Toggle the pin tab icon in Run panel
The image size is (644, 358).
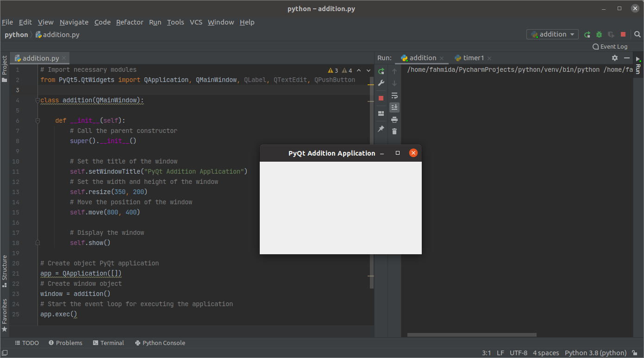pyautogui.click(x=381, y=129)
